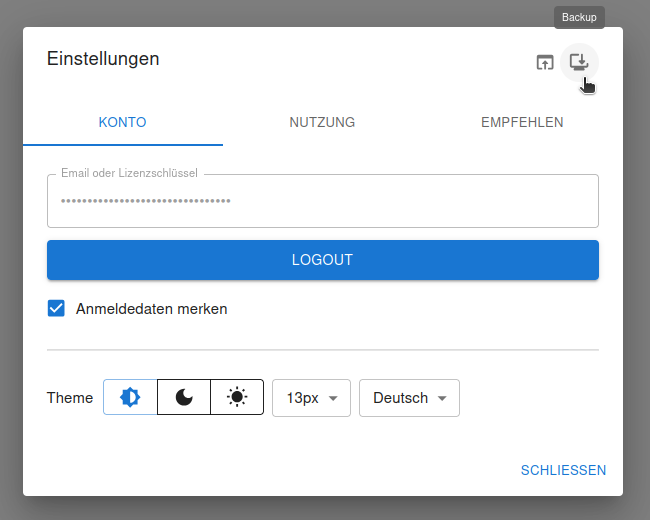Click the Backup tooltip label
This screenshot has height=520, width=650.
point(580,17)
